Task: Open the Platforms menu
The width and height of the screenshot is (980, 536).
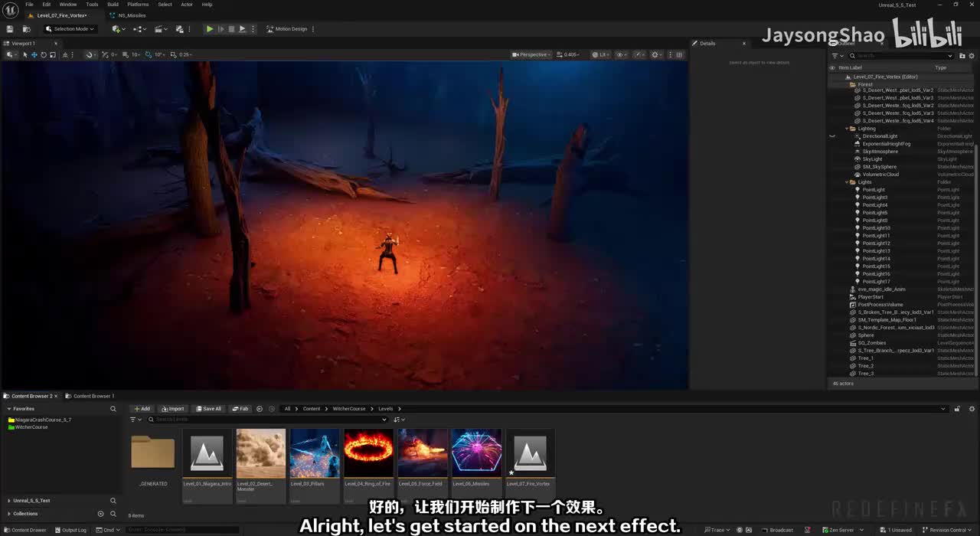Action: (x=138, y=5)
